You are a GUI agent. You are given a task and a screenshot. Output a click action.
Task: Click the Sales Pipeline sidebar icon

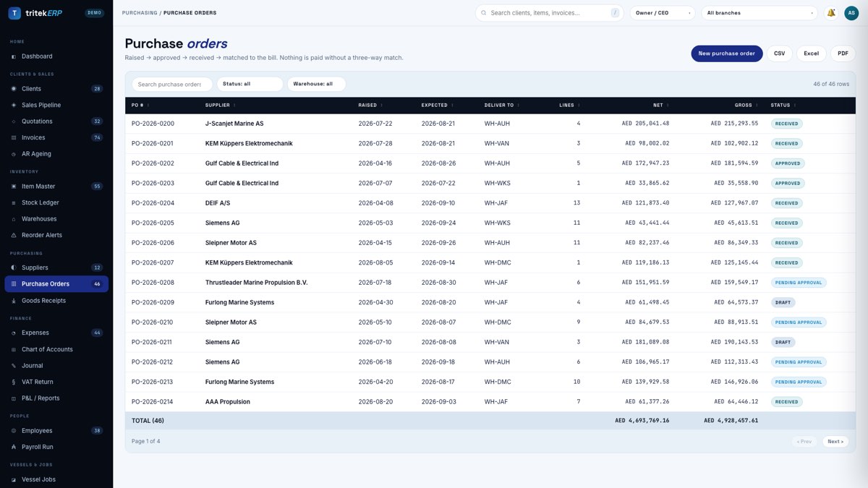click(14, 105)
